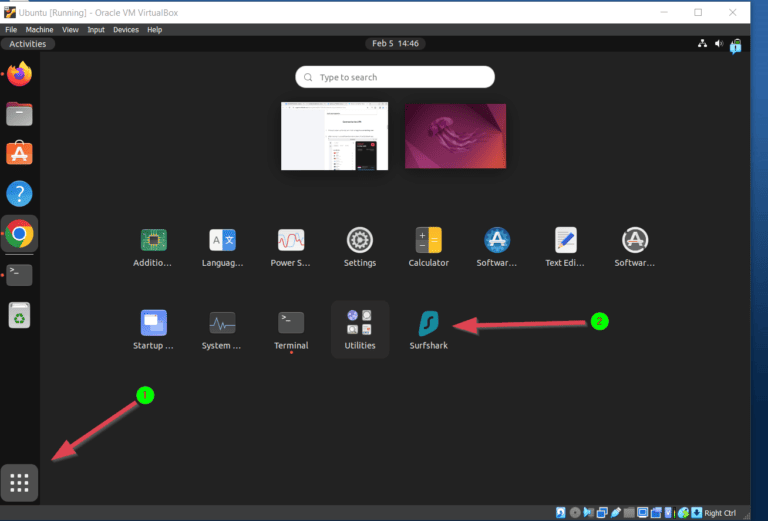Launch Terminal from the app grid
The width and height of the screenshot is (768, 521).
291,330
